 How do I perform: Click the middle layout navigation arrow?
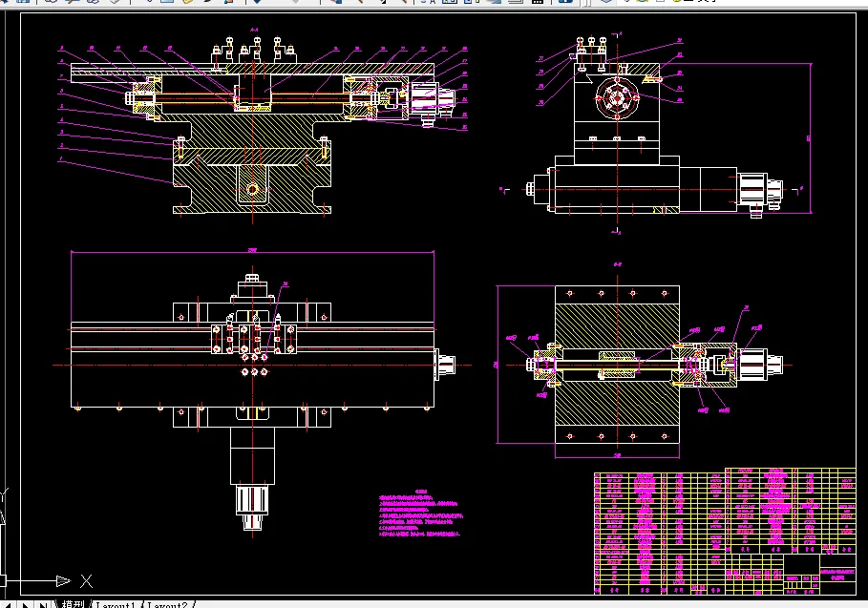(x=26, y=603)
